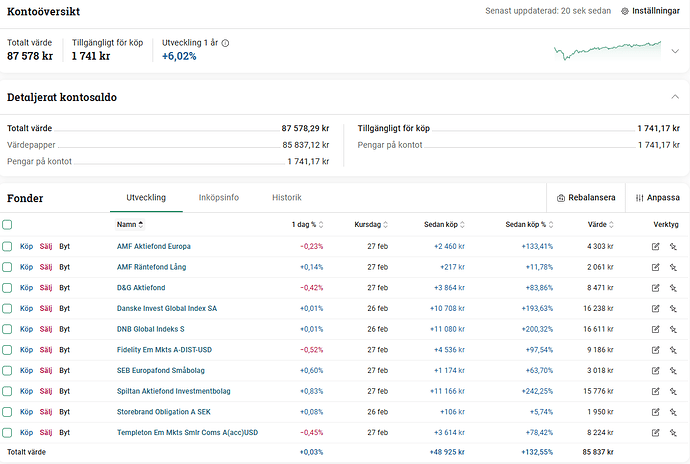Open edit note icon for Danske Invest Global Index SA
Screen dimensions: 690x464
coord(655,309)
